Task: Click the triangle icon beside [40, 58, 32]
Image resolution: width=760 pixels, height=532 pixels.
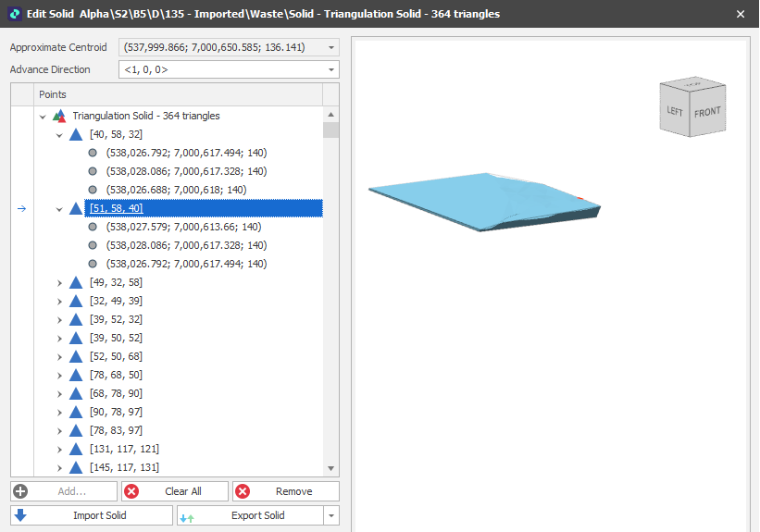Action: coord(76,134)
